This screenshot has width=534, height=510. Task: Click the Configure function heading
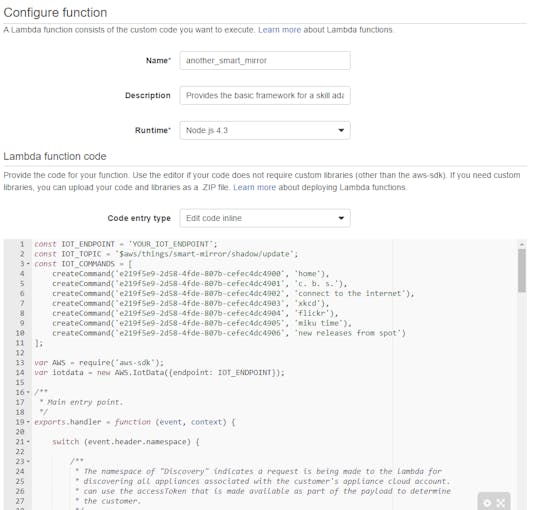(x=55, y=13)
